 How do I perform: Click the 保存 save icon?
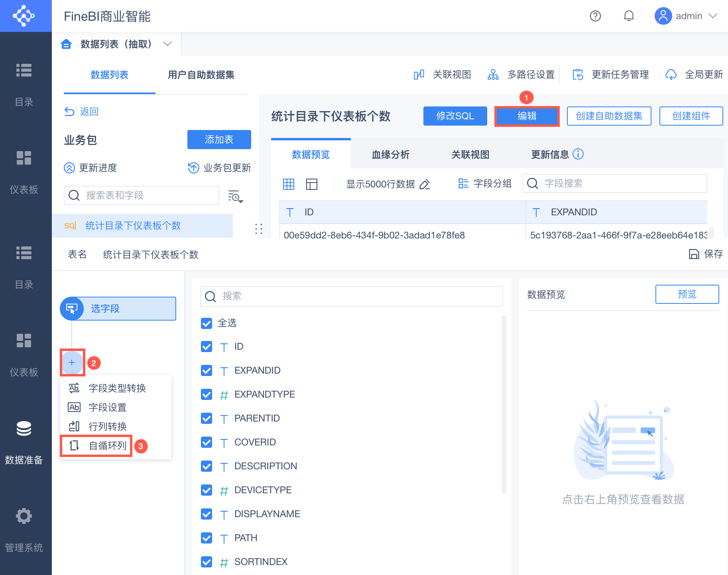click(694, 254)
